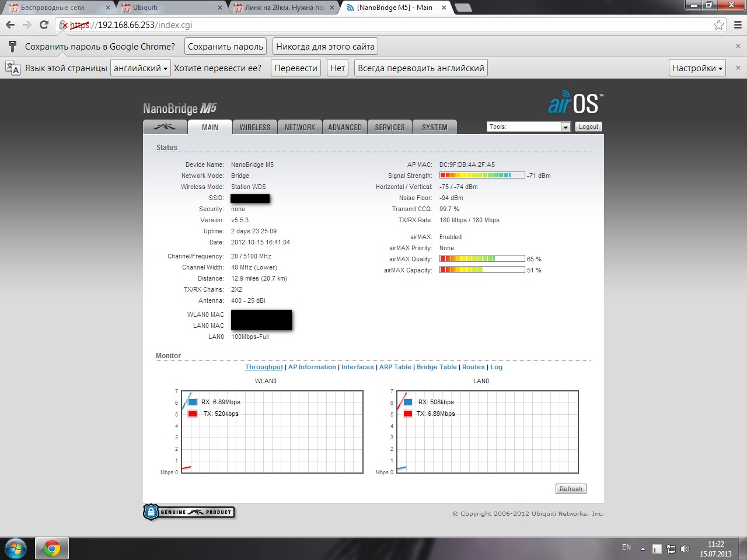
Task: Click the '180 Mbps / 180 Mbps' rate value
Action: [x=469, y=220]
